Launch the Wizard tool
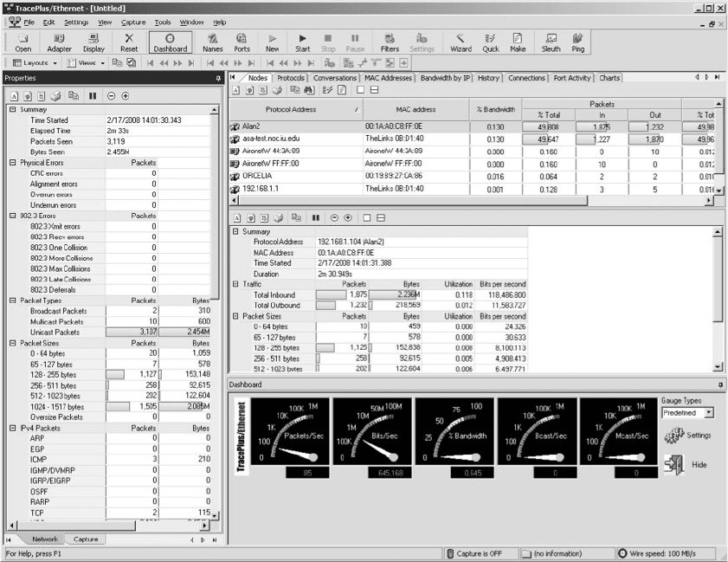The width and height of the screenshot is (728, 562). 461,42
